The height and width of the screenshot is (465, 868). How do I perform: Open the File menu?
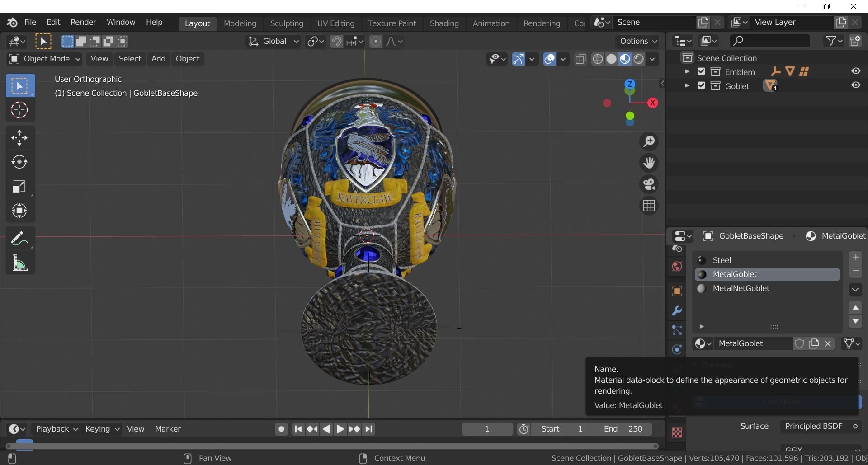pos(30,22)
